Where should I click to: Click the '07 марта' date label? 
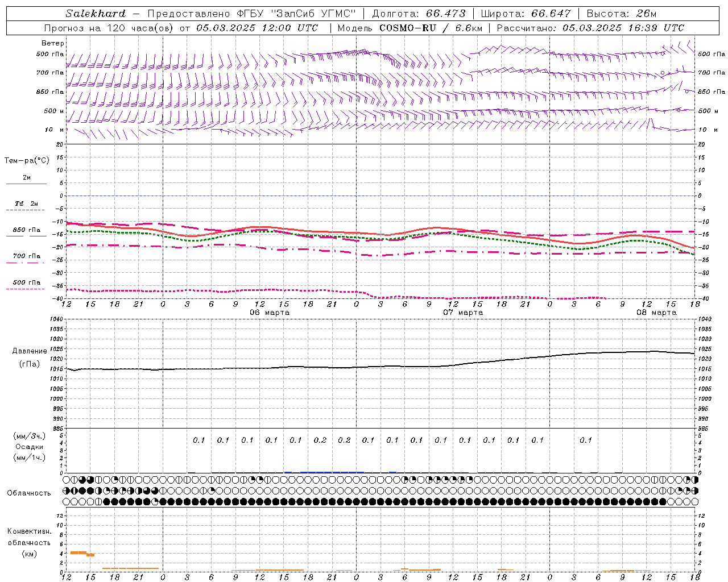(463, 312)
